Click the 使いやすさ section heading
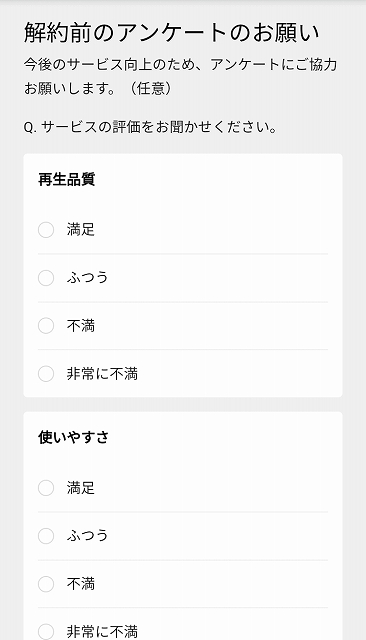Image resolution: width=366 pixels, height=640 pixels. coord(73,437)
